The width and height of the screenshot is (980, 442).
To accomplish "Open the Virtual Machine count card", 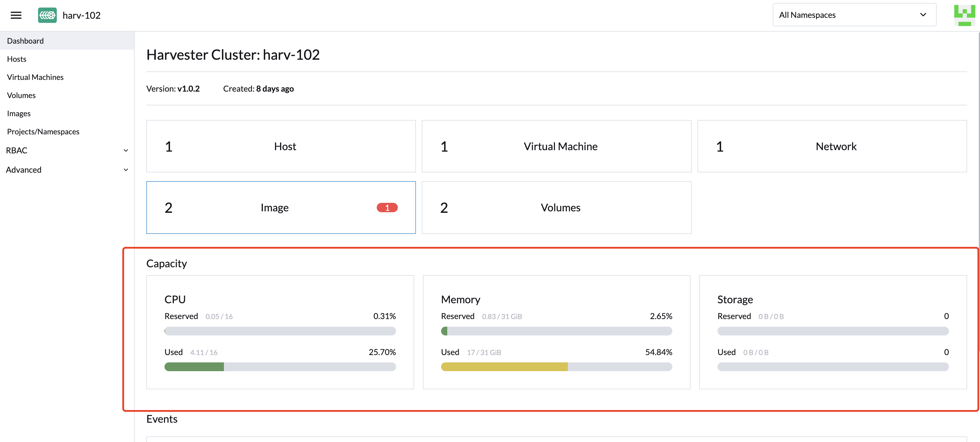I will pyautogui.click(x=556, y=146).
